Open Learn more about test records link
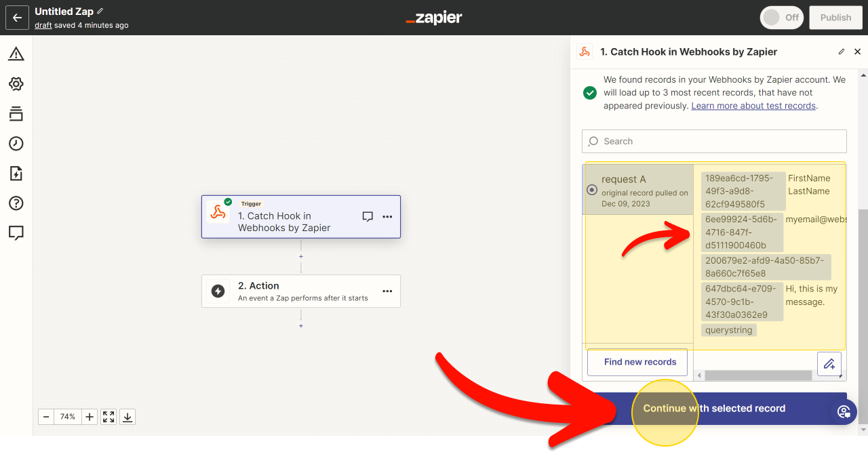 (753, 106)
